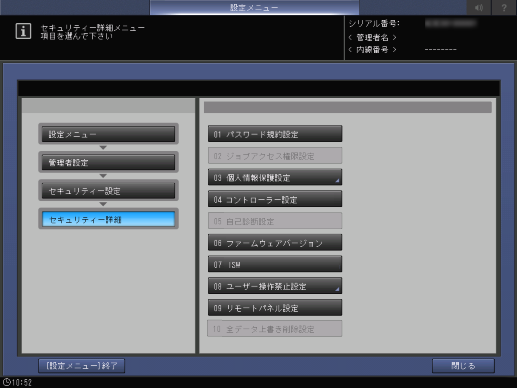The image size is (517, 388).
Task: Open the 07 ISM menu item
Action: point(275,264)
